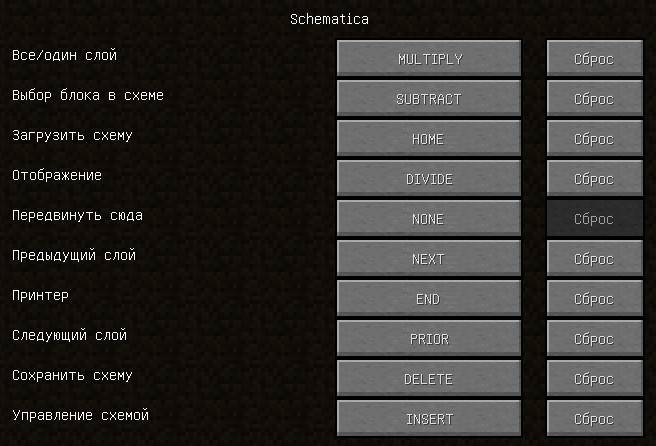
Task: Reset the DELETE key binding
Action: coord(594,379)
